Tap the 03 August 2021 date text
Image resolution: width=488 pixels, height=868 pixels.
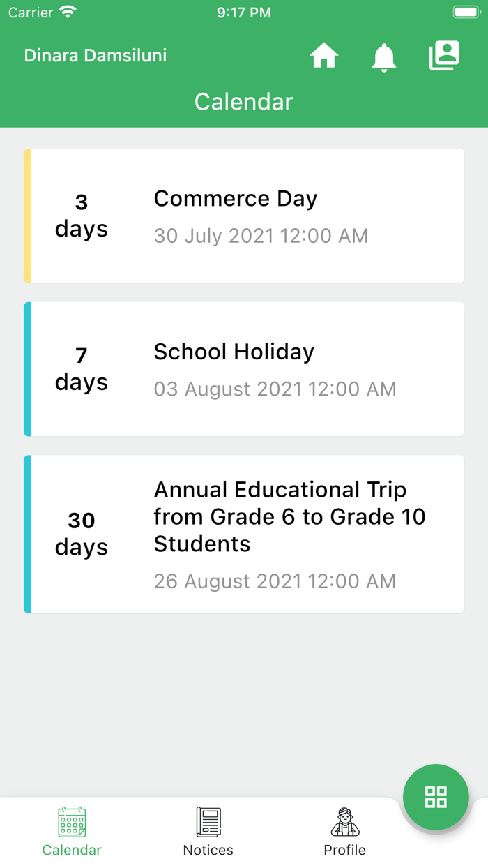275,389
